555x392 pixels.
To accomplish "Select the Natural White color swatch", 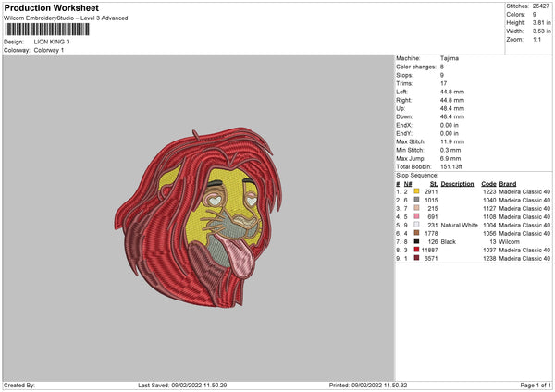I will [x=417, y=225].
